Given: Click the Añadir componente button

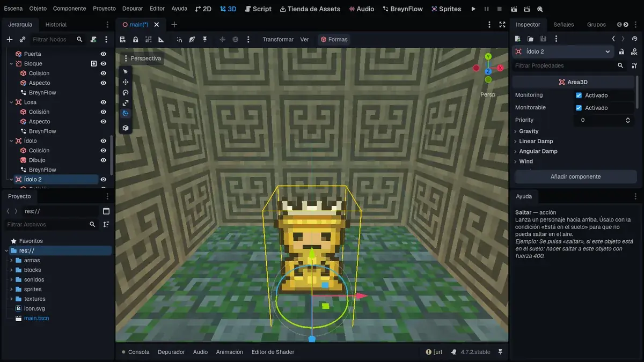Looking at the screenshot, I should pyautogui.click(x=576, y=177).
